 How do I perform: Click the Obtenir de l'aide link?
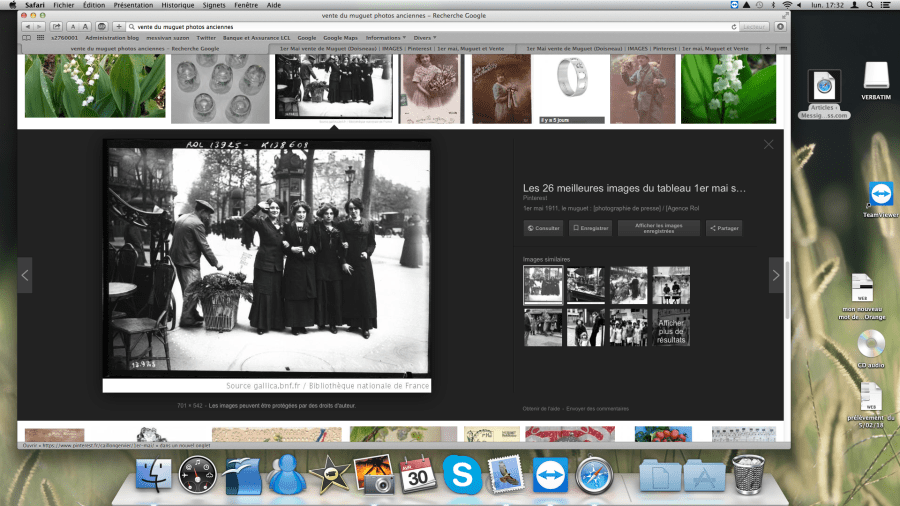pyautogui.click(x=541, y=408)
